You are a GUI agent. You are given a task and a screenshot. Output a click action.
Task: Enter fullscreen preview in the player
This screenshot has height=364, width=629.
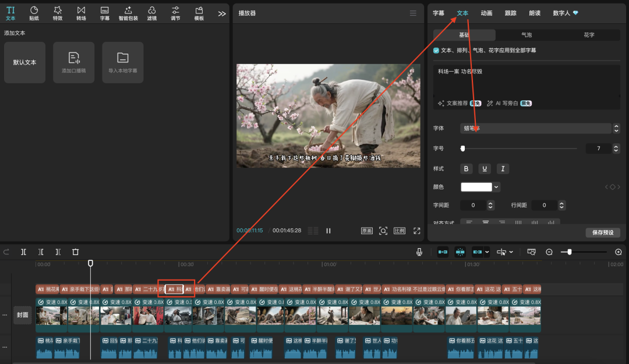417,231
